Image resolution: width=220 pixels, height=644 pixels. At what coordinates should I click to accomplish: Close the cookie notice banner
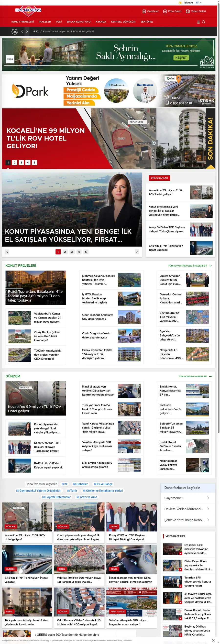(x=213, y=640)
